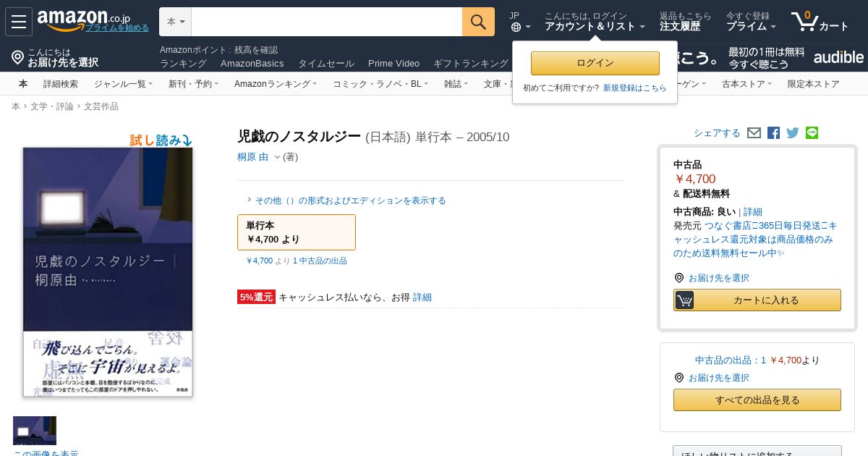Open the 本 tab in subnav
The height and width of the screenshot is (456, 868).
point(23,84)
